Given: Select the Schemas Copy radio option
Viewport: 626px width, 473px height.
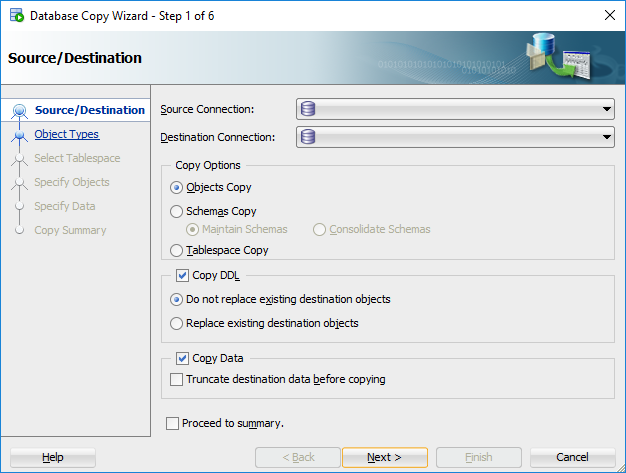Looking at the screenshot, I should (x=177, y=211).
